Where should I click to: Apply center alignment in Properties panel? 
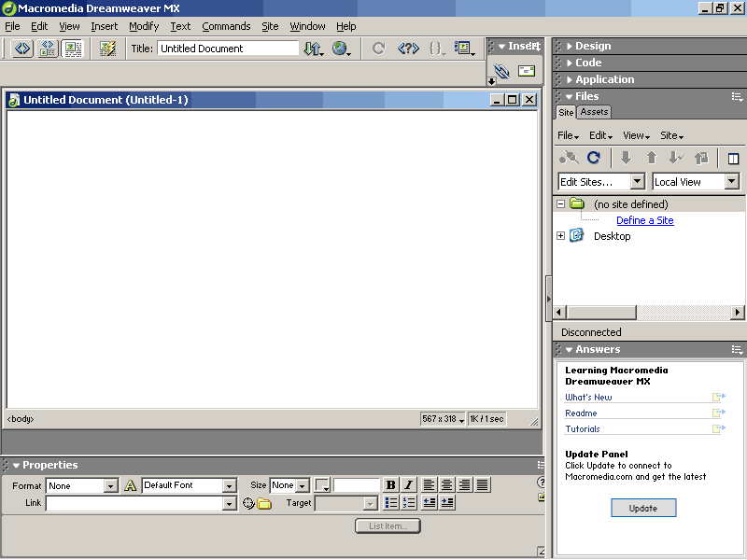[446, 484]
